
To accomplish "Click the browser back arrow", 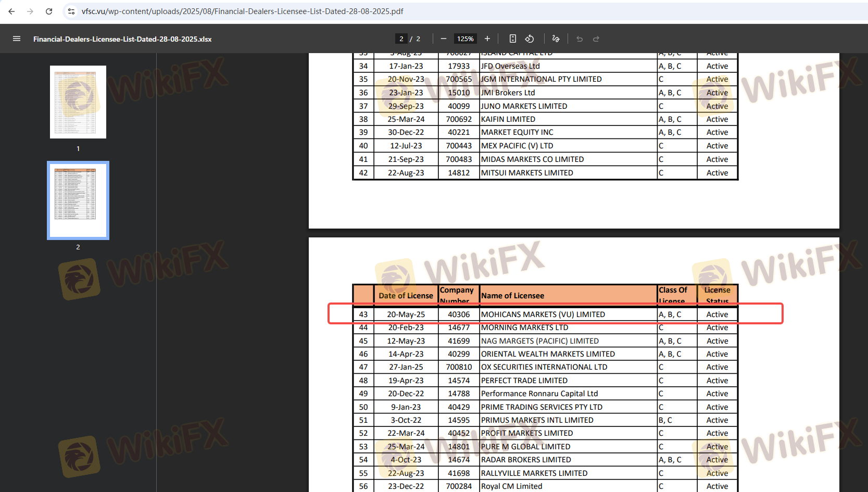I will point(11,11).
